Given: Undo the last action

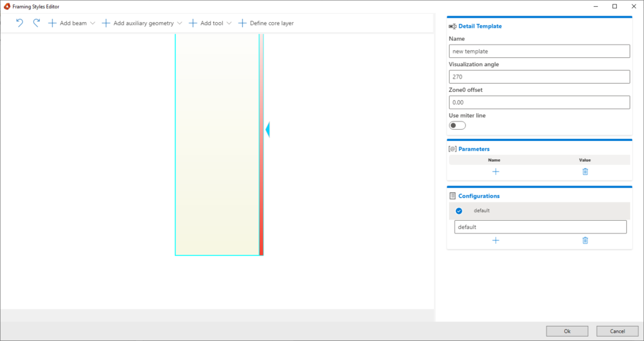Looking at the screenshot, I should pos(19,23).
